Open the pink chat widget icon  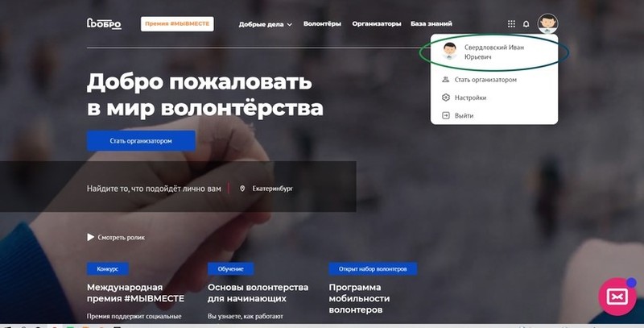pos(617,297)
